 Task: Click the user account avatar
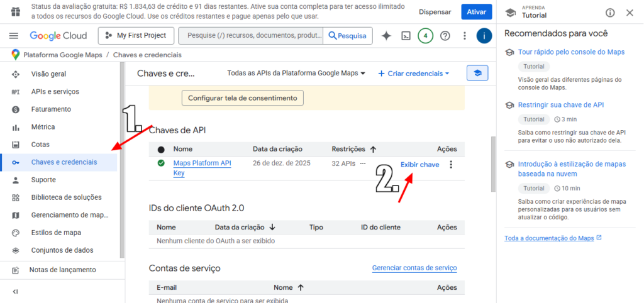click(484, 36)
